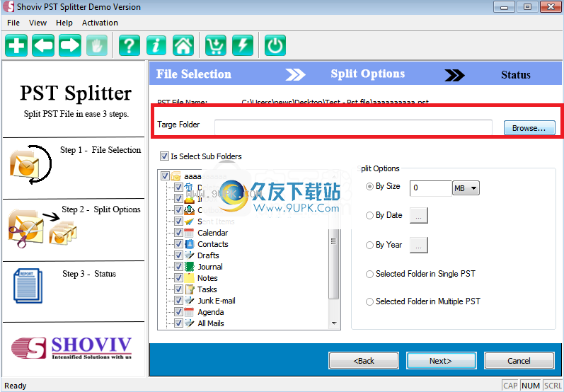The width and height of the screenshot is (564, 392).
Task: Open the By Year ellipsis picker
Action: pos(419,246)
